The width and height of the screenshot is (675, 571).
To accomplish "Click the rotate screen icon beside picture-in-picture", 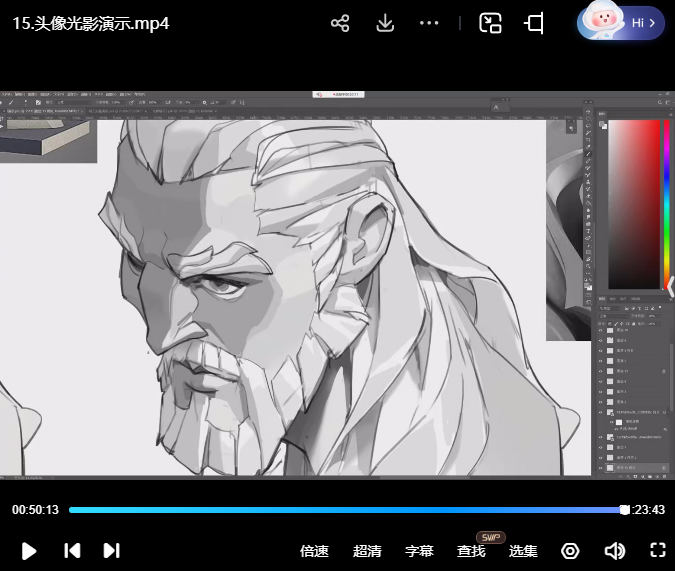I will tap(534, 23).
